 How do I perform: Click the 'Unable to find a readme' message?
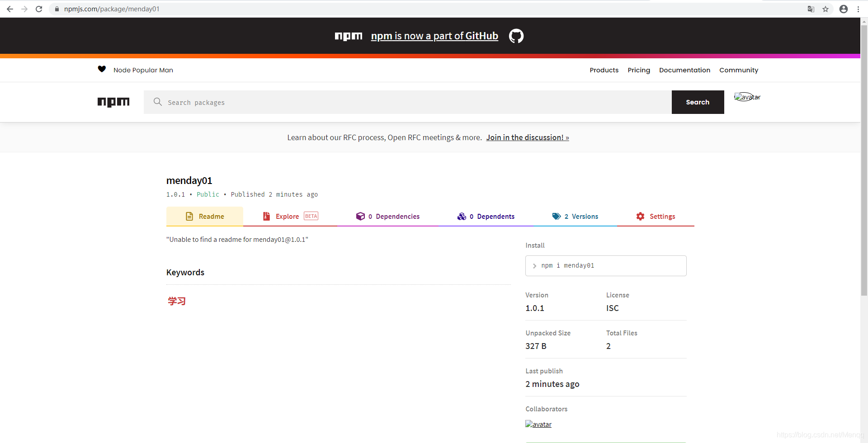(237, 240)
